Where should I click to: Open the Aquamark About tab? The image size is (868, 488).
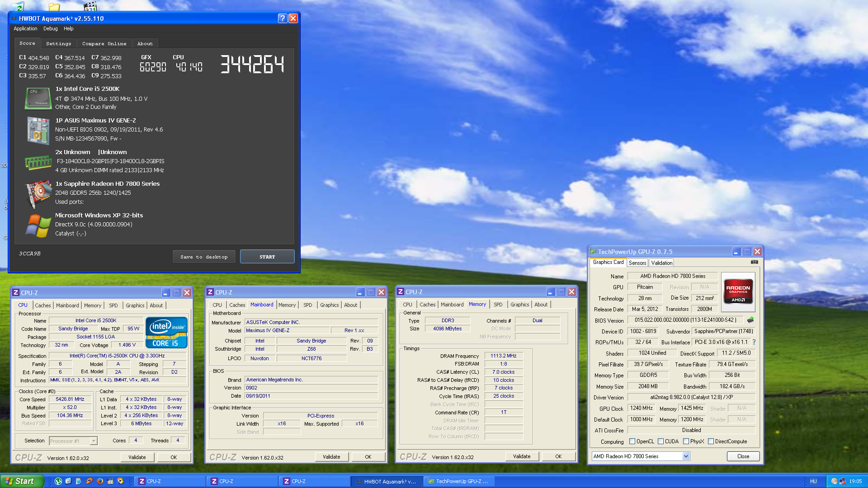click(145, 44)
